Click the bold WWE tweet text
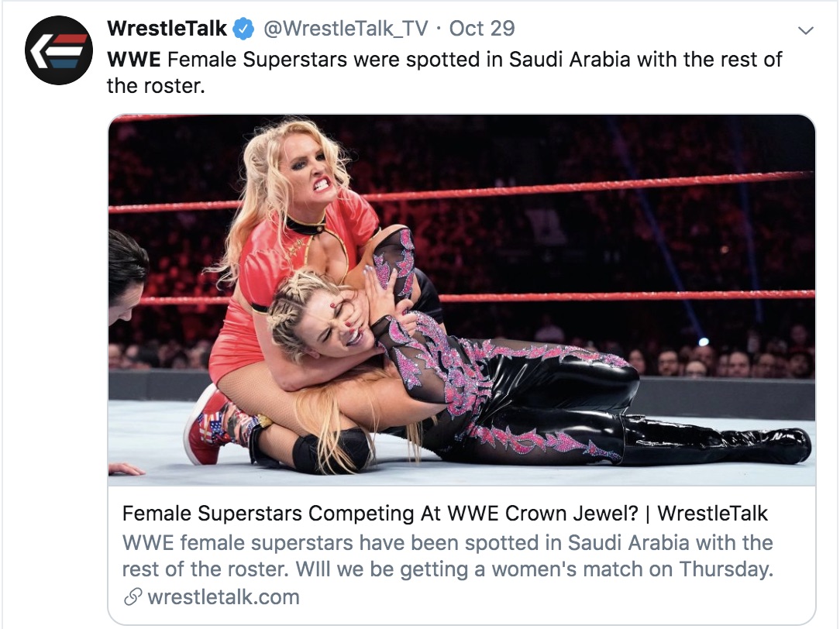 134,60
